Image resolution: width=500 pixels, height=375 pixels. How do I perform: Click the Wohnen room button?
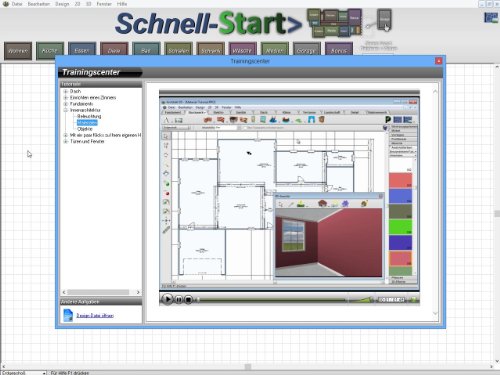tap(18, 51)
